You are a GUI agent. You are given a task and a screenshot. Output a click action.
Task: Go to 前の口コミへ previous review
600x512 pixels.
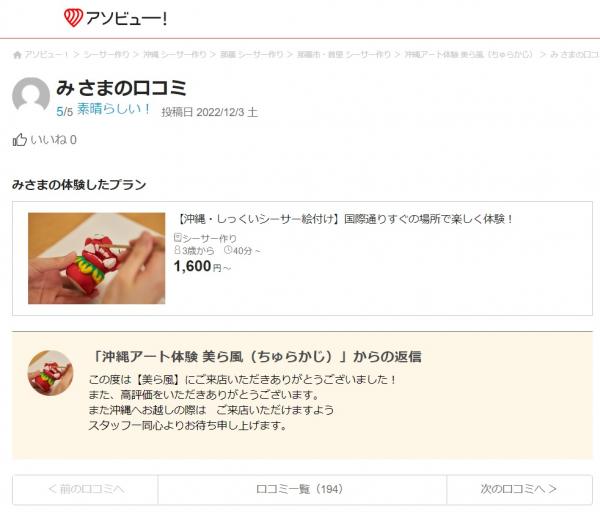pos(85,489)
